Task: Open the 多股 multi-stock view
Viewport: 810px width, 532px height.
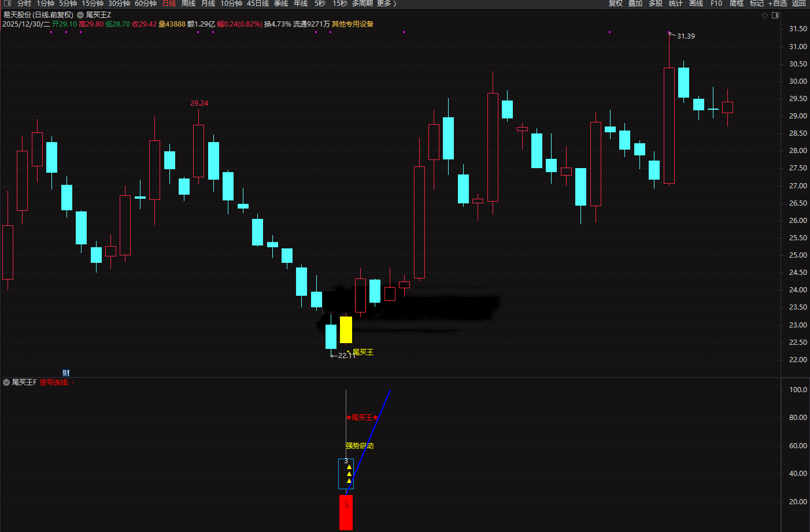Action: (656, 3)
